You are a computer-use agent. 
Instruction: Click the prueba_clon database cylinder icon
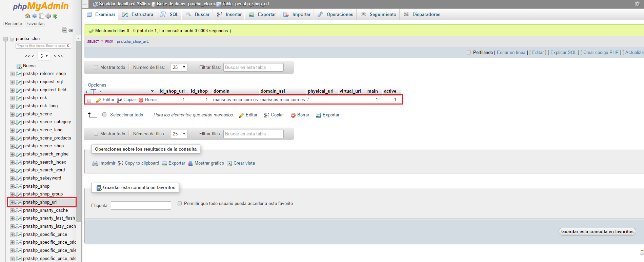[12, 39]
